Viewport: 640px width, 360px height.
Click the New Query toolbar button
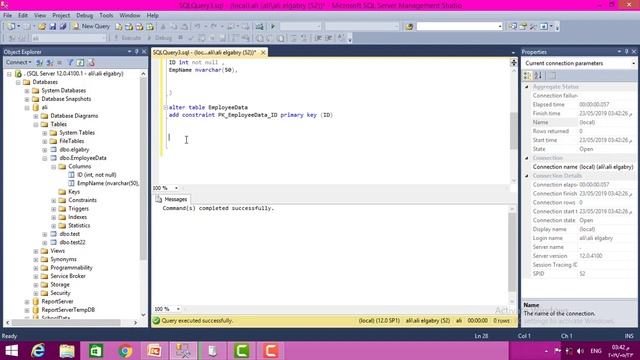[91, 26]
